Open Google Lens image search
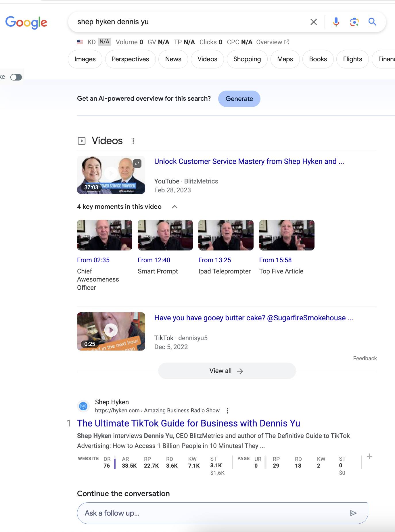 click(x=354, y=22)
